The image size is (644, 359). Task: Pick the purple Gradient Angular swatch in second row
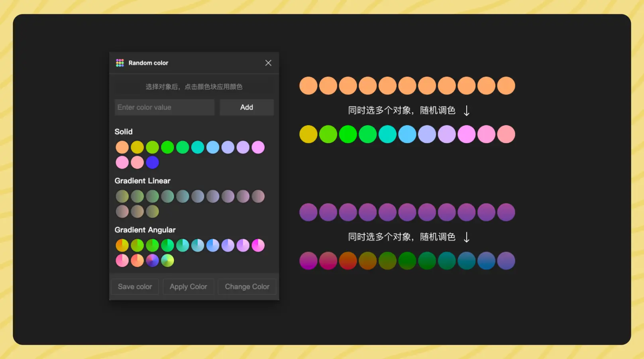(152, 260)
